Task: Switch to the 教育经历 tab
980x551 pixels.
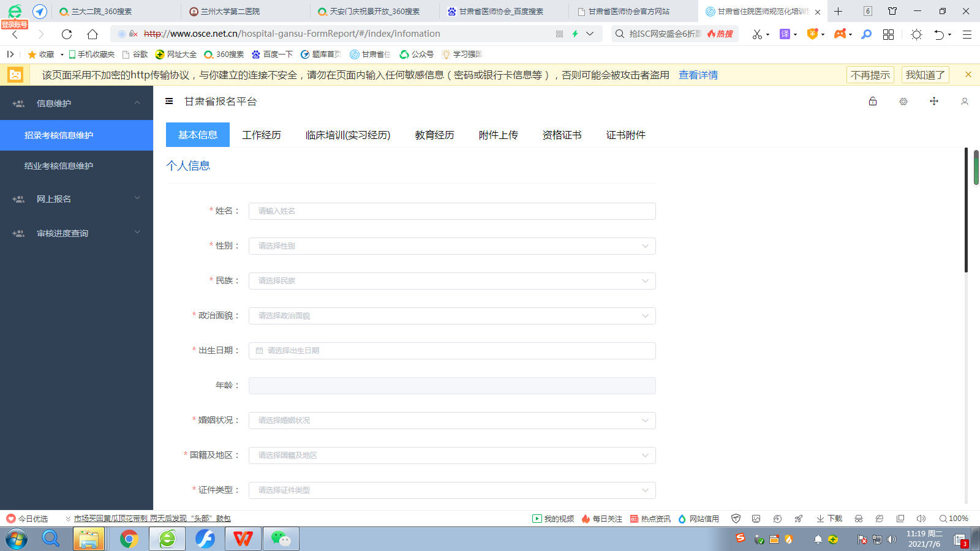Action: pos(434,135)
